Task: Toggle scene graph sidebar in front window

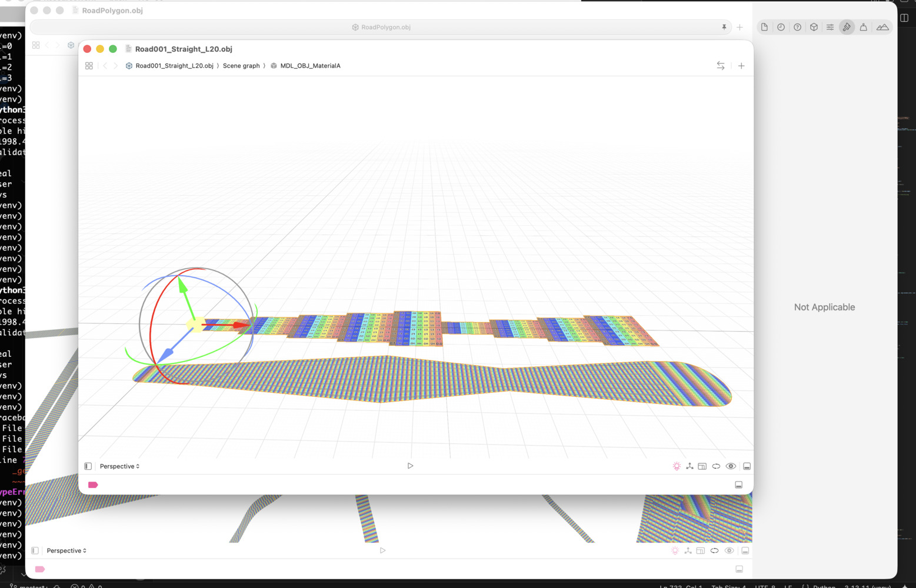Action: coord(88,466)
